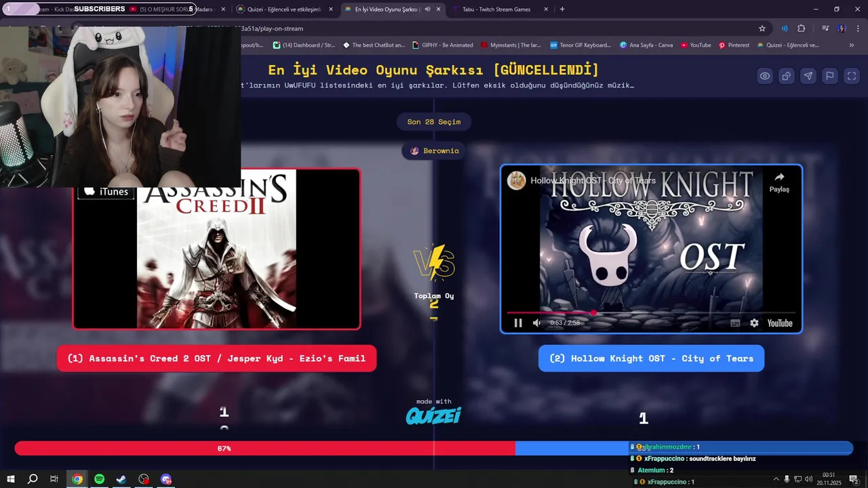Mute the YouTube player volume icon
Screen dimensions: 868x488
(x=536, y=323)
